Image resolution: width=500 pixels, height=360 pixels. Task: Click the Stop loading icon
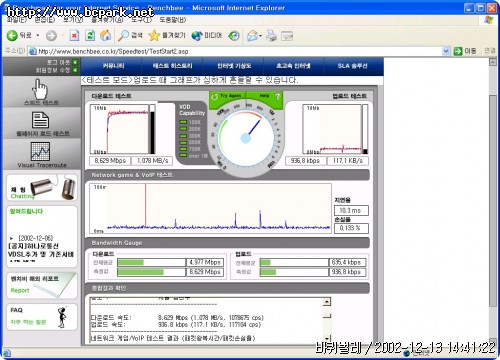74,35
